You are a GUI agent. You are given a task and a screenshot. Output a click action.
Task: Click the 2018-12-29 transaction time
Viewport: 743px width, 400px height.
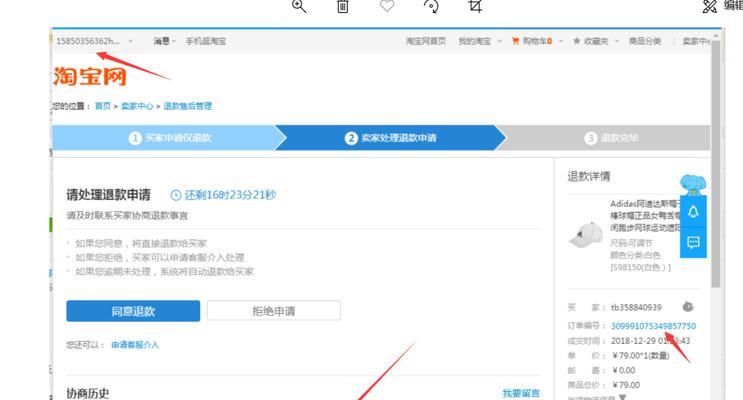[650, 341]
